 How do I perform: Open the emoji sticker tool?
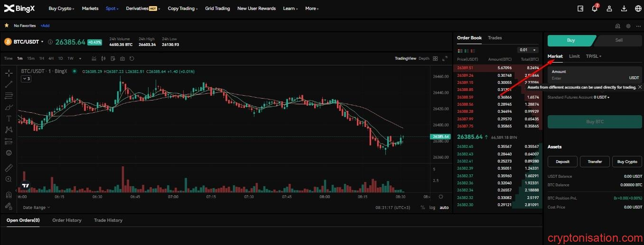pyautogui.click(x=9, y=153)
